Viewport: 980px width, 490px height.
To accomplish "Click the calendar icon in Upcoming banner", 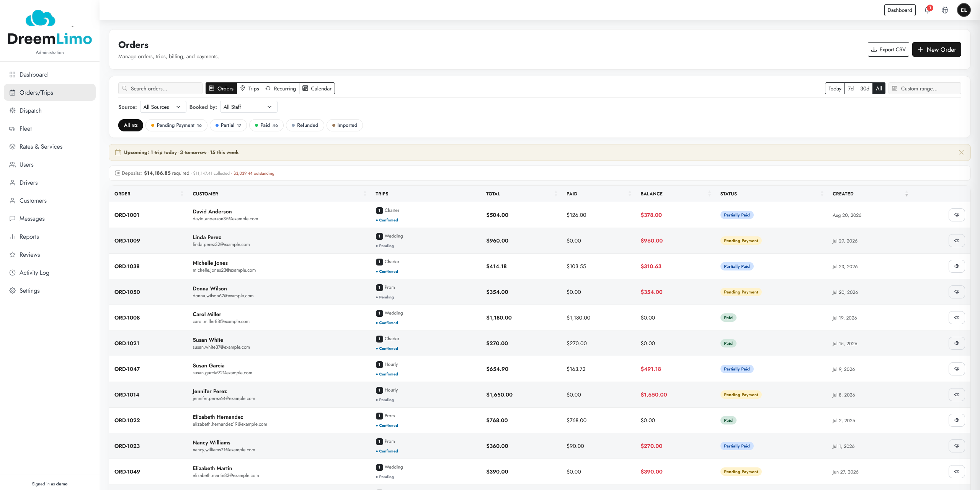I will 118,152.
